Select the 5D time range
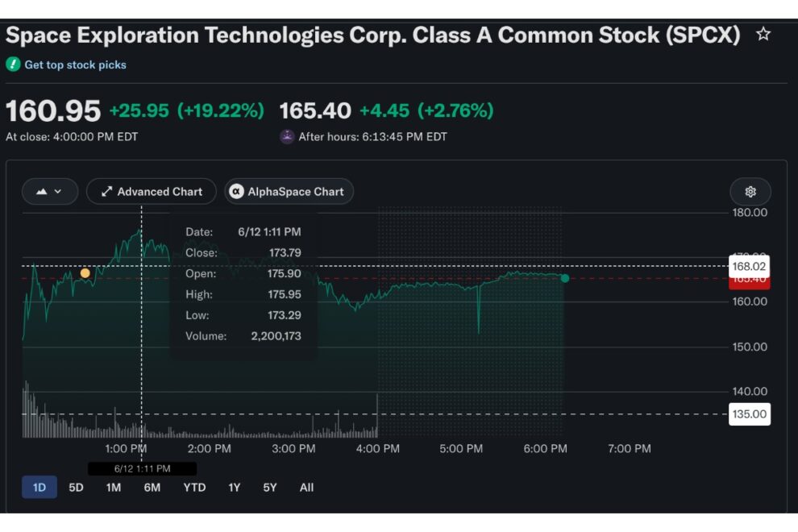The height and width of the screenshot is (532, 798). point(76,487)
